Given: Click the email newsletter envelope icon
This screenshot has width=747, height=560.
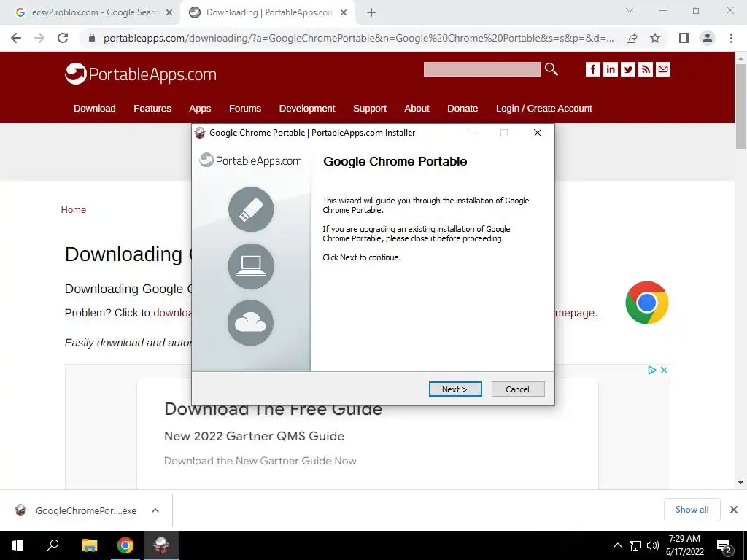Looking at the screenshot, I should coord(663,69).
